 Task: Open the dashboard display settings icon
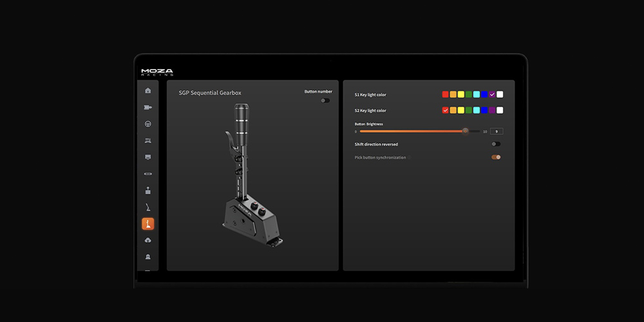point(148,157)
